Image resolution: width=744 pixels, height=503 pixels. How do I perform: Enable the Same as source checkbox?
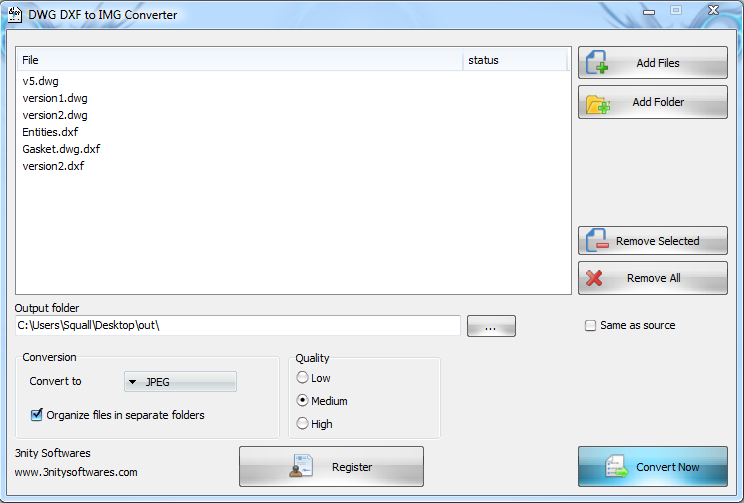(x=590, y=326)
